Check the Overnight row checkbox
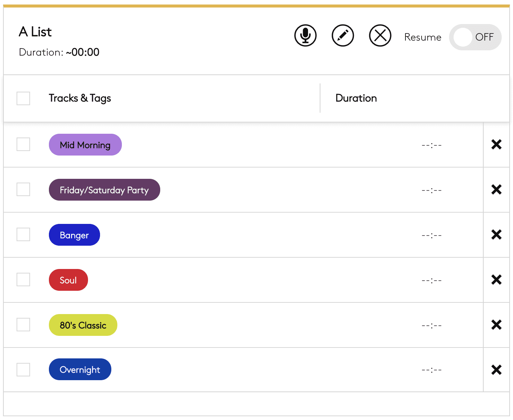Viewport: 513px width, 420px height. coord(23,369)
